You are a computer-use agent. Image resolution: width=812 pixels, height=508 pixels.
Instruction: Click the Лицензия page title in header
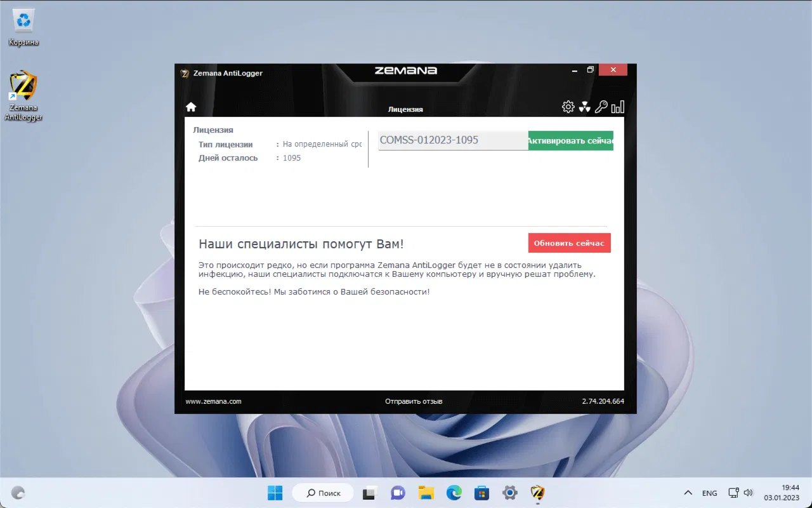coord(405,109)
